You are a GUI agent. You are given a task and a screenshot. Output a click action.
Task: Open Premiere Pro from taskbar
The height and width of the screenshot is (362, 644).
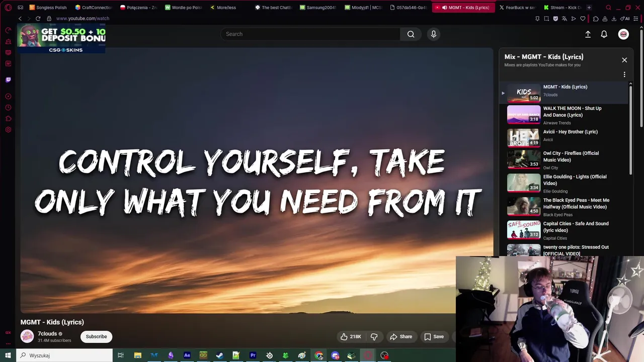253,355
